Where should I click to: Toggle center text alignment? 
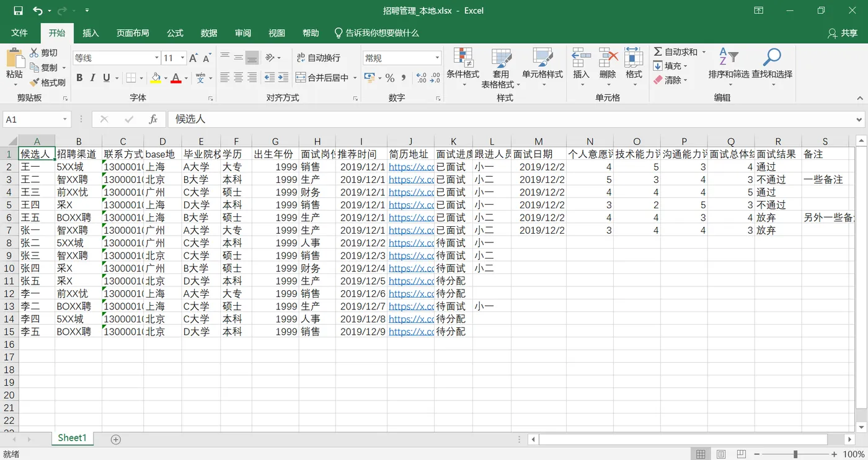click(238, 77)
